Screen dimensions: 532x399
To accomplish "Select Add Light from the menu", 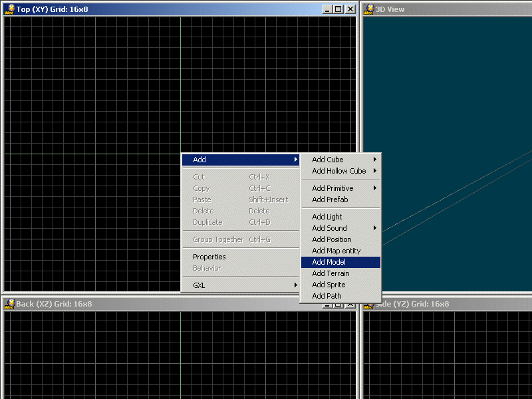I will [x=340, y=217].
